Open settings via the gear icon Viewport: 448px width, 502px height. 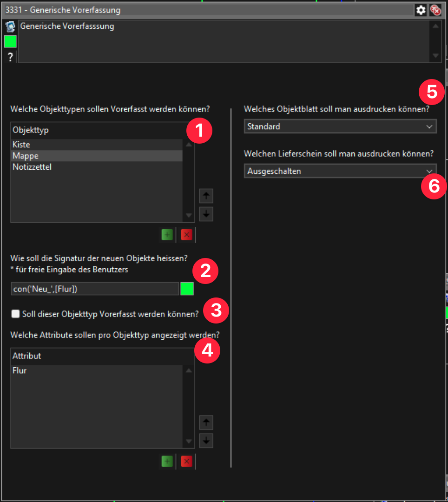click(421, 10)
